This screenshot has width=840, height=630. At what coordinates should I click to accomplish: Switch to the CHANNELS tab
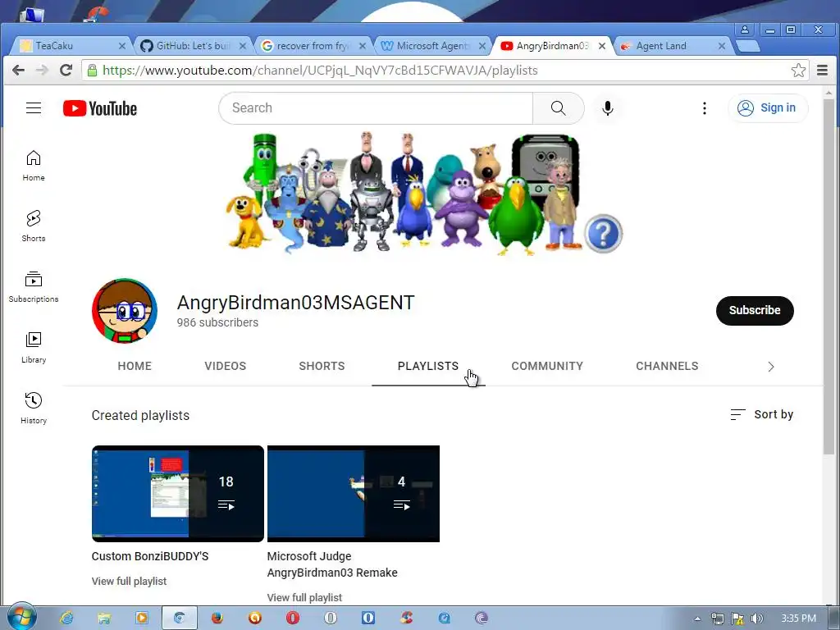(667, 366)
